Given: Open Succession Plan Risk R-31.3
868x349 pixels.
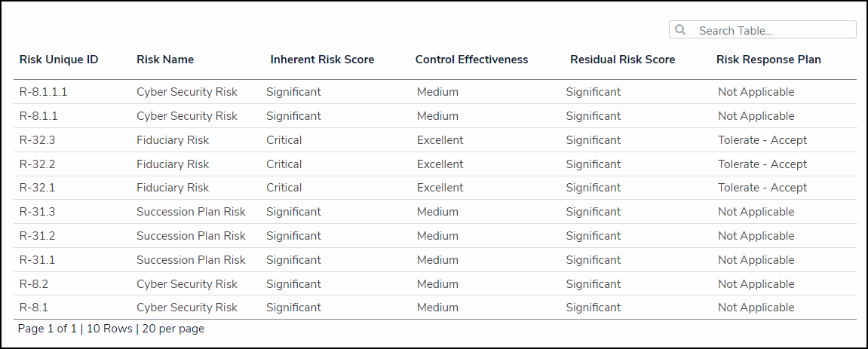Looking at the screenshot, I should (37, 212).
